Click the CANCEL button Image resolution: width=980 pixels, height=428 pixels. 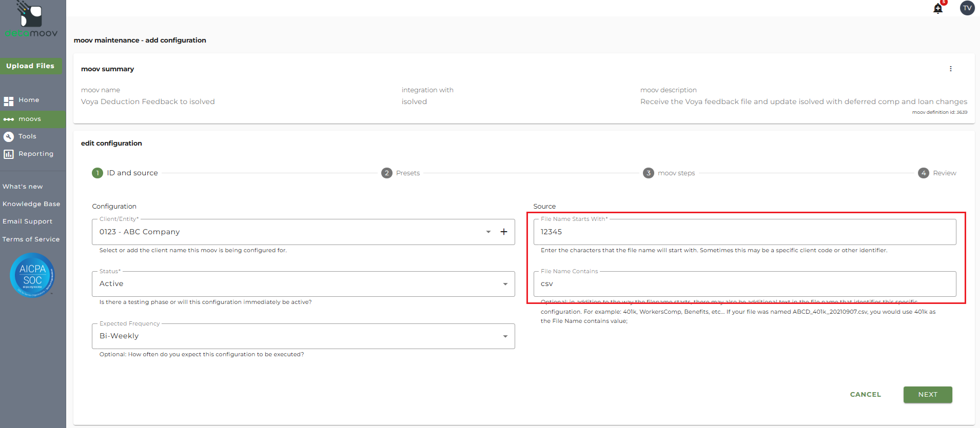click(865, 395)
